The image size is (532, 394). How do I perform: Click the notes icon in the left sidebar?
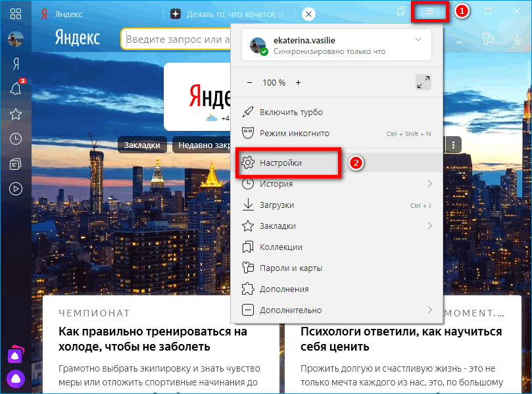click(15, 164)
